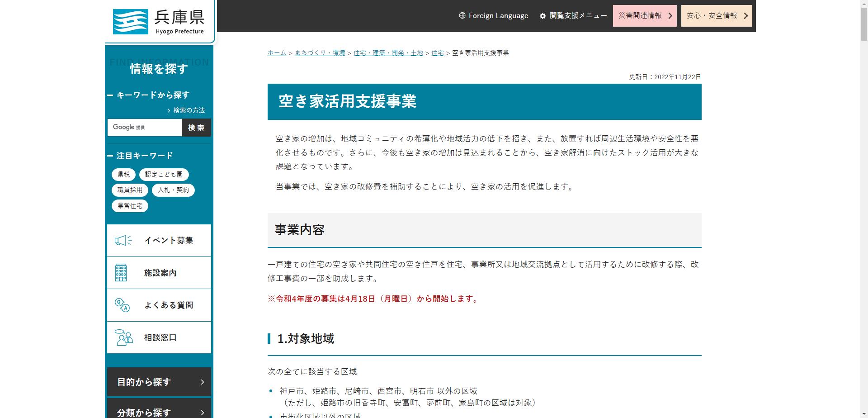
Task: Click the 事業内容 section heading
Action: [300, 230]
